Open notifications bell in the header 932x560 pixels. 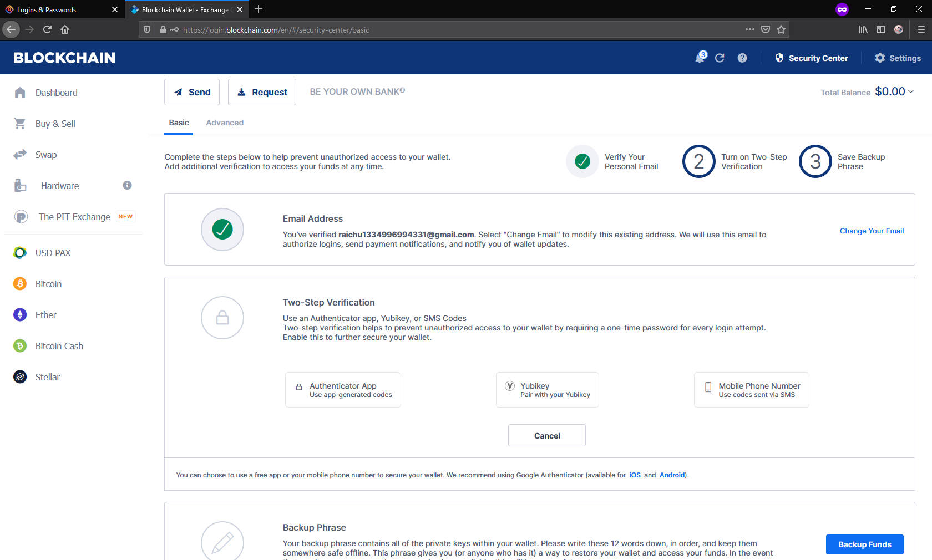point(701,58)
